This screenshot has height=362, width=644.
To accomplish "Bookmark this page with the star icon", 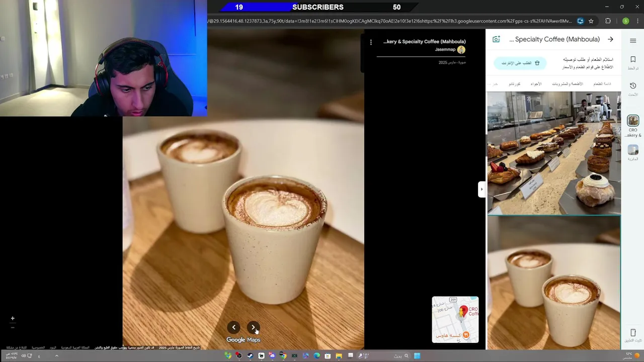I will (x=591, y=21).
